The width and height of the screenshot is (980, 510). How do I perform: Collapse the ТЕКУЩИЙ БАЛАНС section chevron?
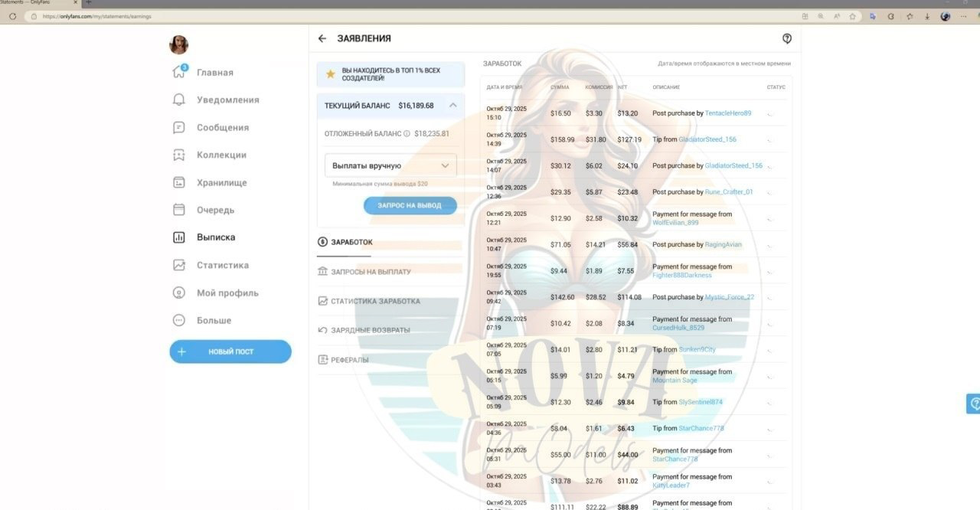pos(452,106)
